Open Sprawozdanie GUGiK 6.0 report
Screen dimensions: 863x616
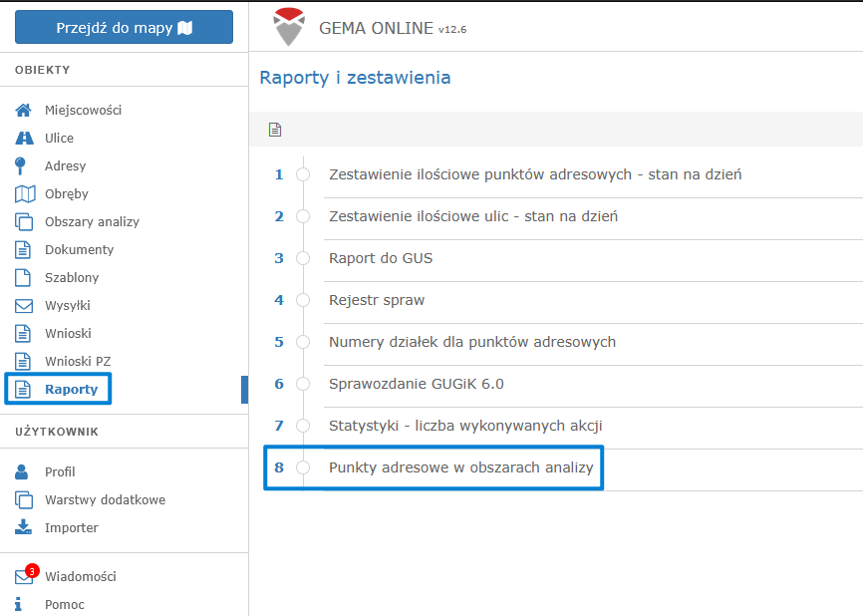[x=417, y=384]
